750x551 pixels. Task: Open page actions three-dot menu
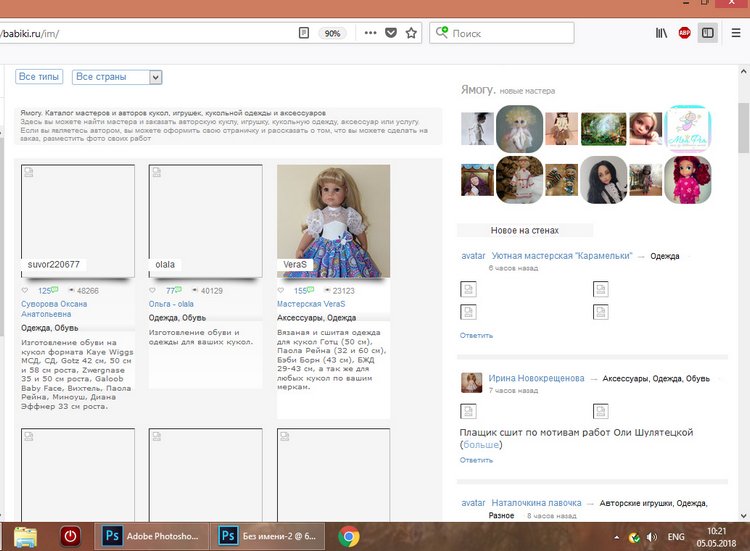[370, 33]
